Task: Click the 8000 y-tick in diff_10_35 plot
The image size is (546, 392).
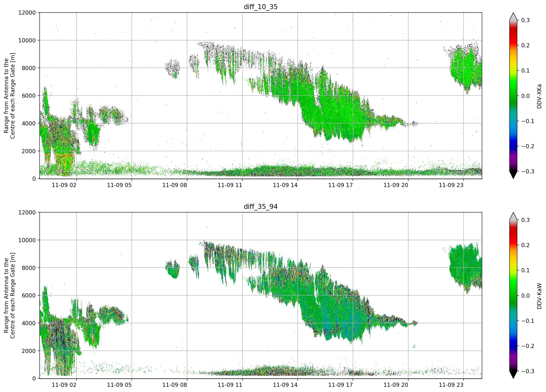Action: click(29, 68)
